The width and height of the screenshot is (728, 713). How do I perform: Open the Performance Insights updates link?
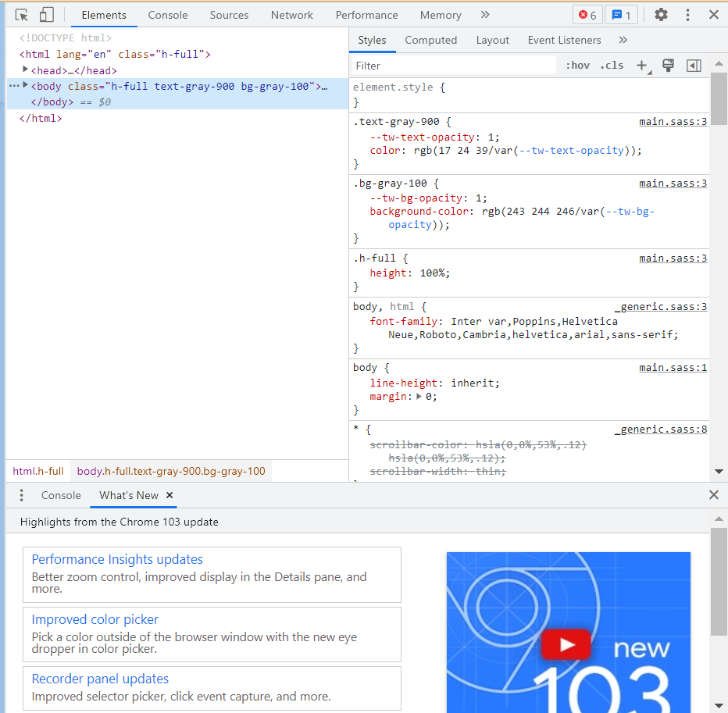(x=117, y=559)
